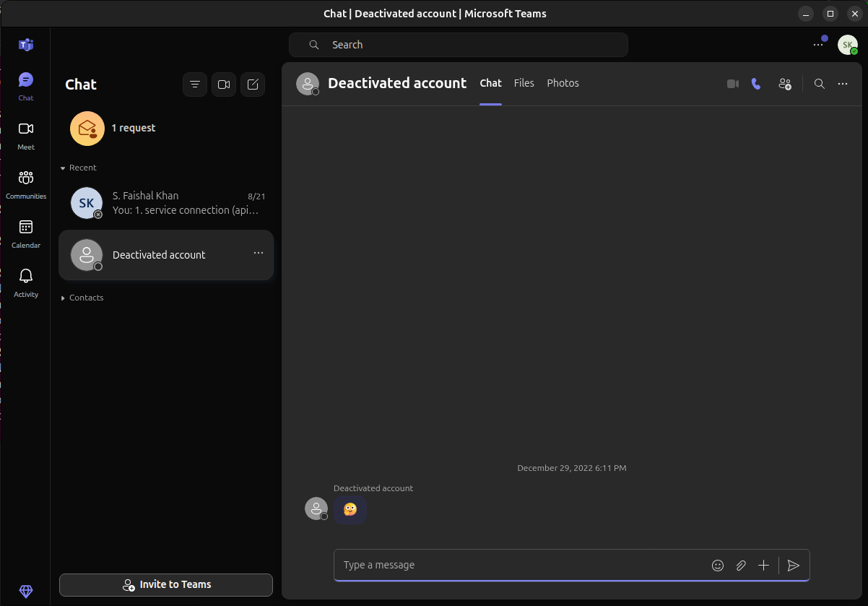Send the message using the send icon

coord(793,566)
